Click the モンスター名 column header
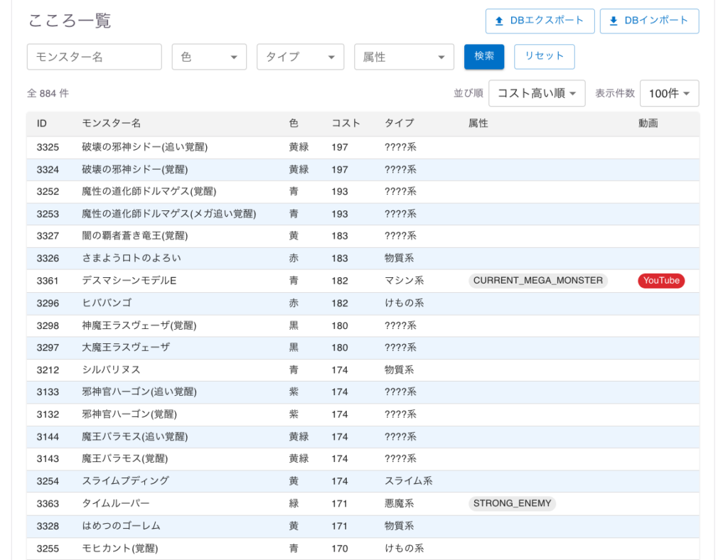This screenshot has height=560, width=728. [111, 123]
